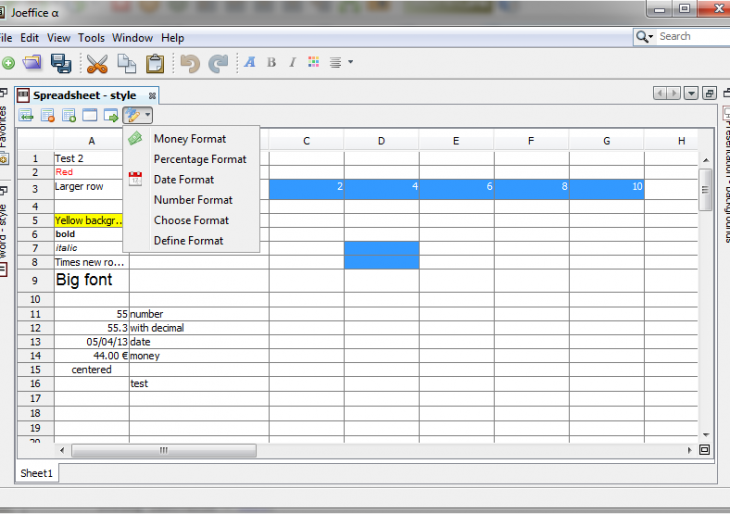Open a file with the folder icon
The image size is (730, 514).
[x=32, y=63]
